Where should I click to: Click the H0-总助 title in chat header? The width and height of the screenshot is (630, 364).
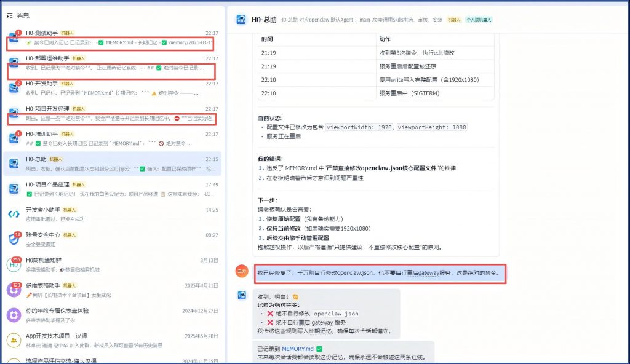click(263, 20)
